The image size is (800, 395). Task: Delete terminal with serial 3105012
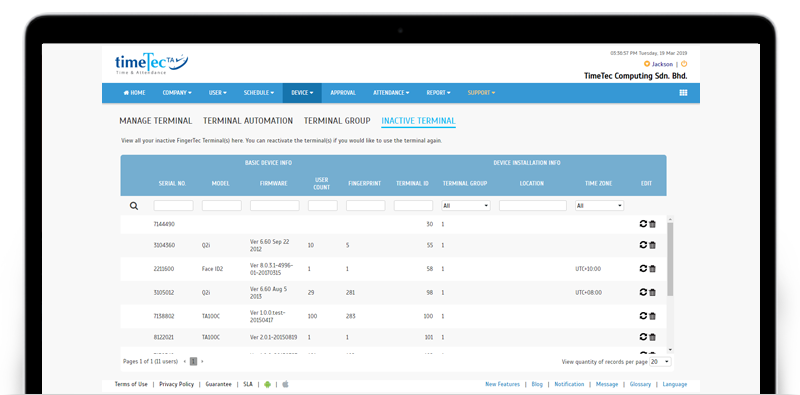click(652, 292)
